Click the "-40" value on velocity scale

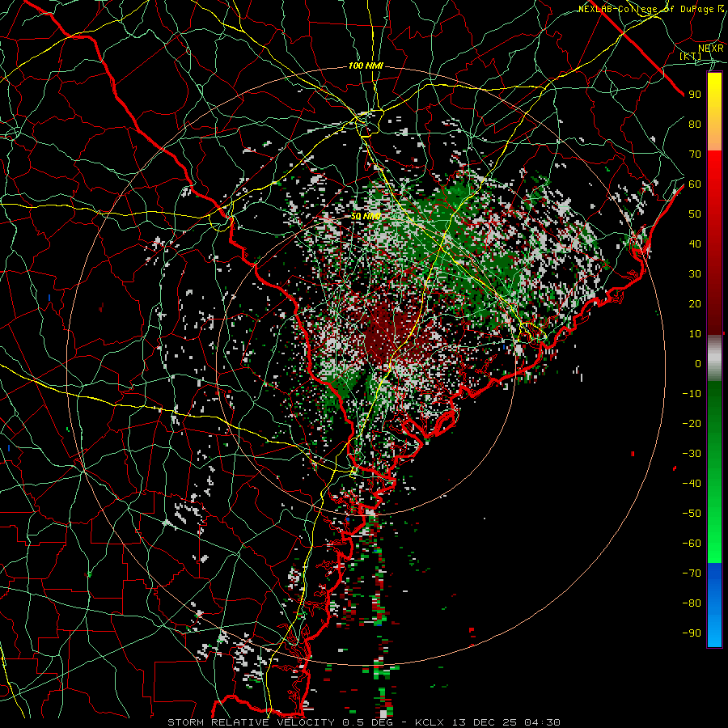click(x=692, y=484)
